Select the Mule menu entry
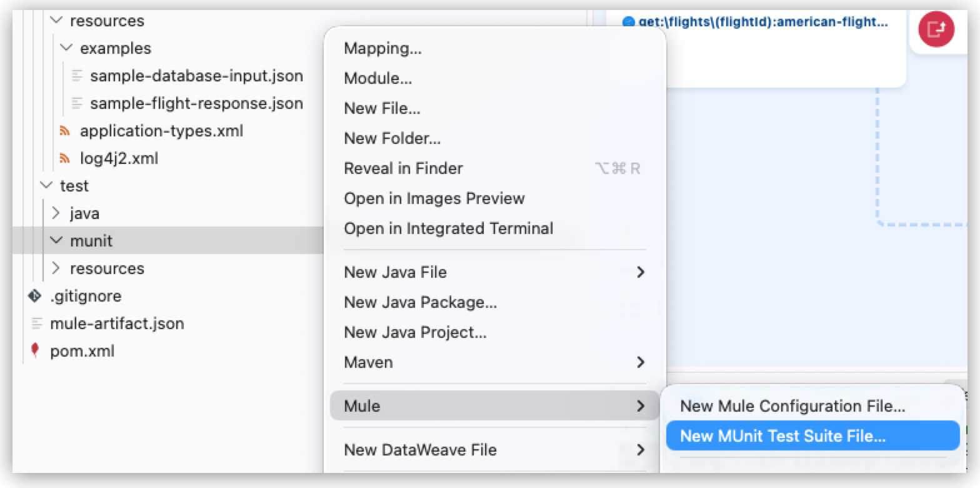The height and width of the screenshot is (488, 980). 494,406
